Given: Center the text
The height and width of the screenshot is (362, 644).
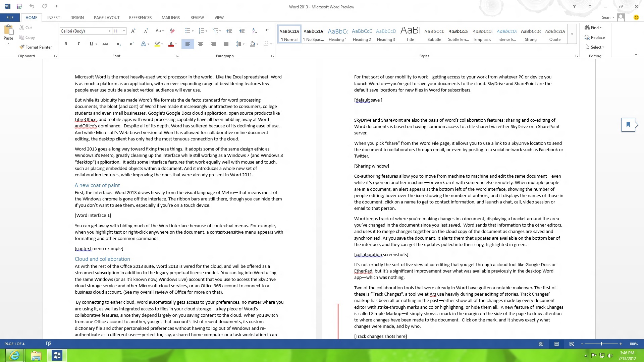Looking at the screenshot, I should pos(201,44).
